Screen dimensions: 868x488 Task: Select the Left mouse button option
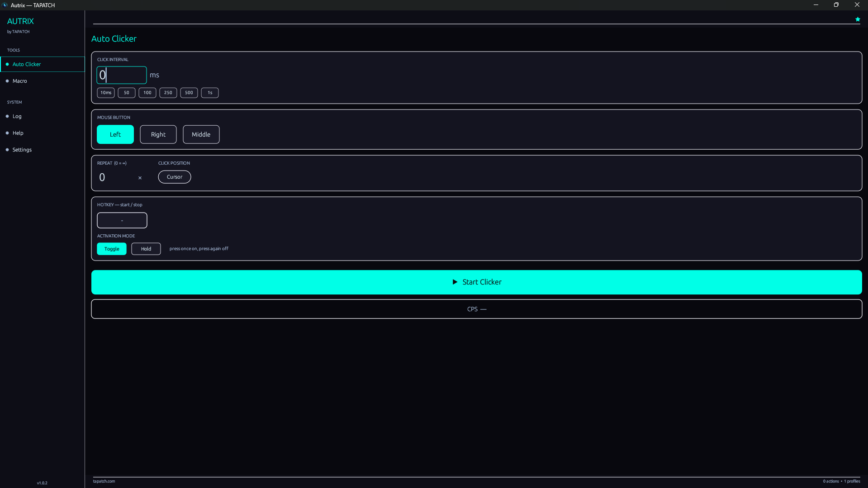coord(115,134)
